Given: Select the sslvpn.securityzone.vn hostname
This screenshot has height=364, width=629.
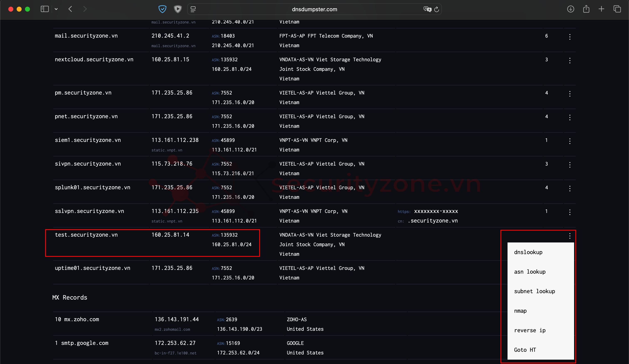Looking at the screenshot, I should point(89,211).
